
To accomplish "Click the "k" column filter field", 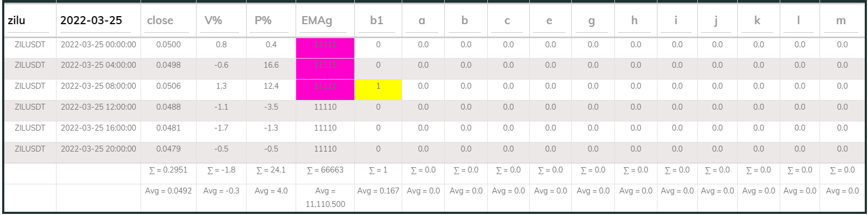I will tap(758, 21).
